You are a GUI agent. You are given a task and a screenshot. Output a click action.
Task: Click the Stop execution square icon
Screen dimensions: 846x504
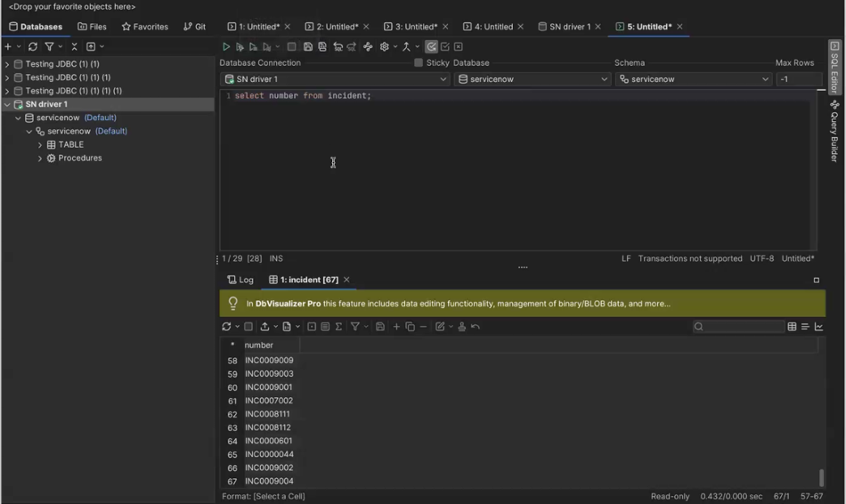coord(291,47)
